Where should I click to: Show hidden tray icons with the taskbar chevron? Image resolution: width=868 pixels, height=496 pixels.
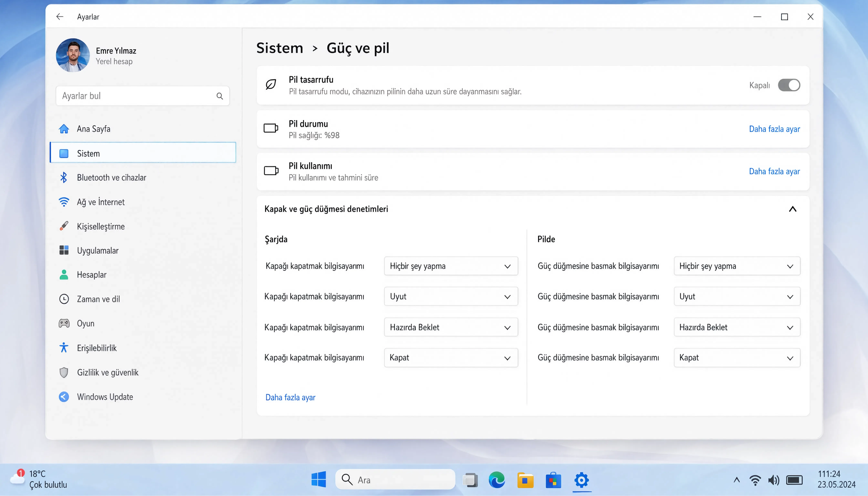click(737, 480)
